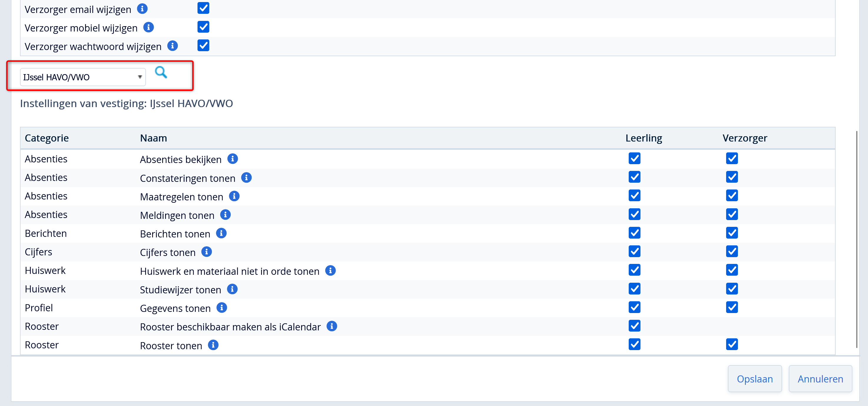Show info for Studiewijzer tonen
The image size is (868, 406).
click(x=232, y=289)
